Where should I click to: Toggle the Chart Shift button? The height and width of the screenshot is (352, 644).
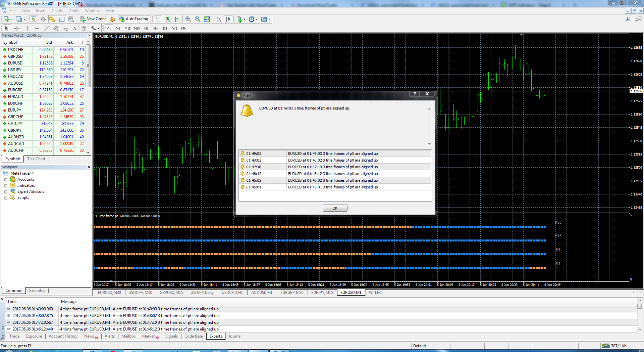pyautogui.click(x=228, y=19)
